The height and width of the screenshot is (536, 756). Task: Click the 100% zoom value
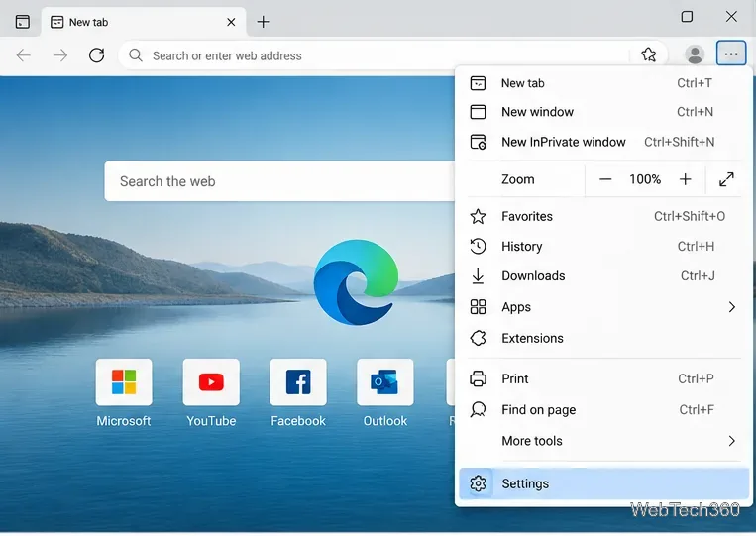point(645,179)
